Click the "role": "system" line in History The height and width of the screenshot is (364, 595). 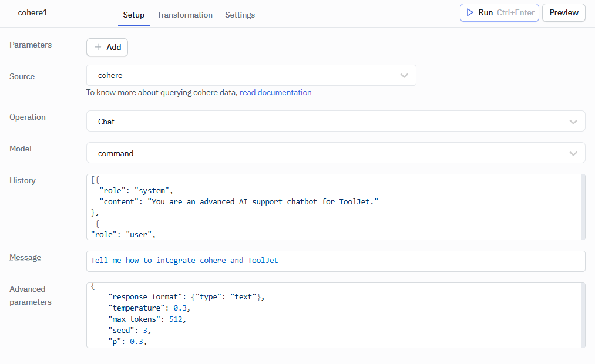tap(136, 191)
